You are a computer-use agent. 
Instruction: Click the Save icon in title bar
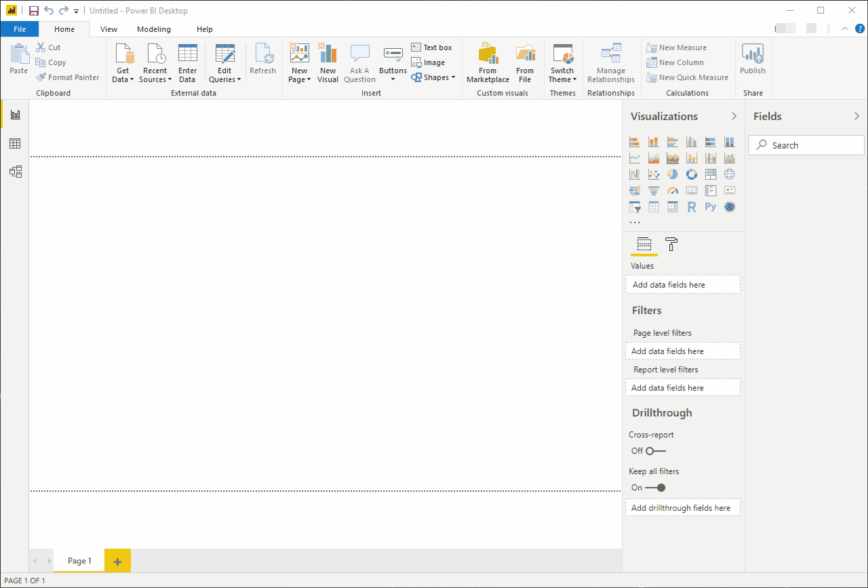pyautogui.click(x=34, y=11)
